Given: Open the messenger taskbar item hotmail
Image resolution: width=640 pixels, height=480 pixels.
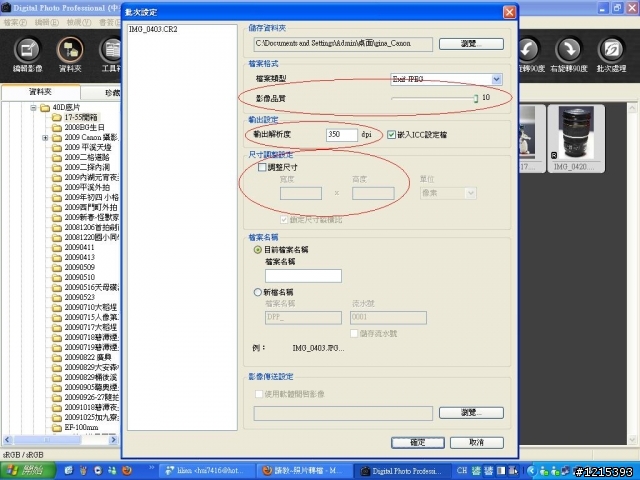Looking at the screenshot, I should point(206,471).
